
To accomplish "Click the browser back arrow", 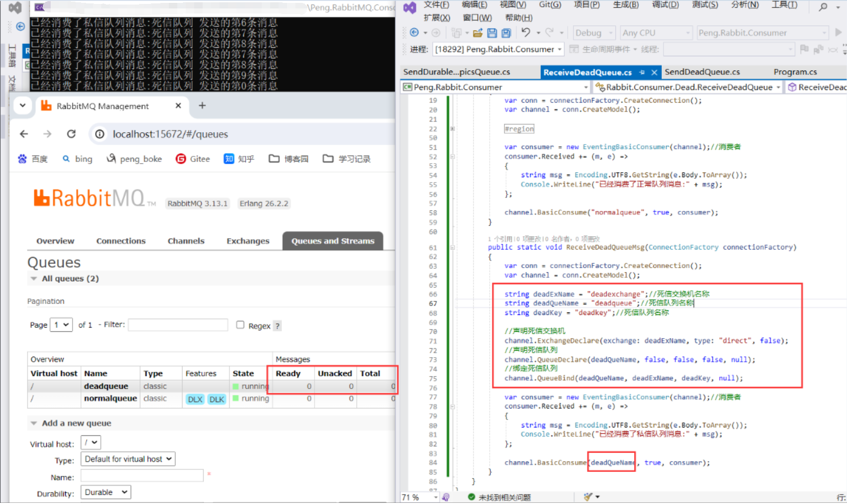I will [x=24, y=134].
